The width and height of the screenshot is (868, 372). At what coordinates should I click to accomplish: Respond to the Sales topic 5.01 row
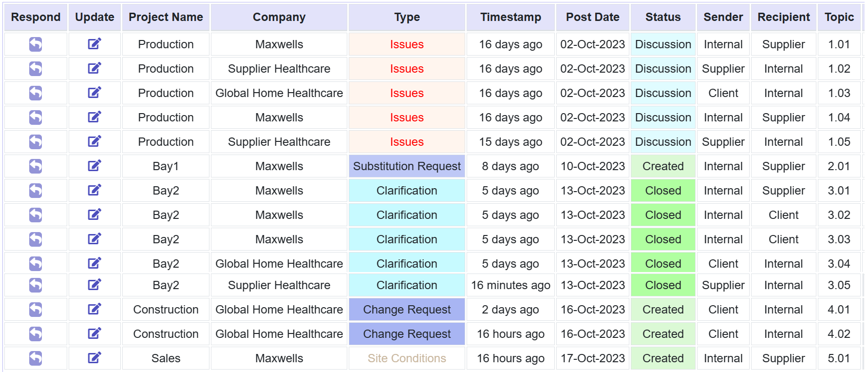[36, 358]
